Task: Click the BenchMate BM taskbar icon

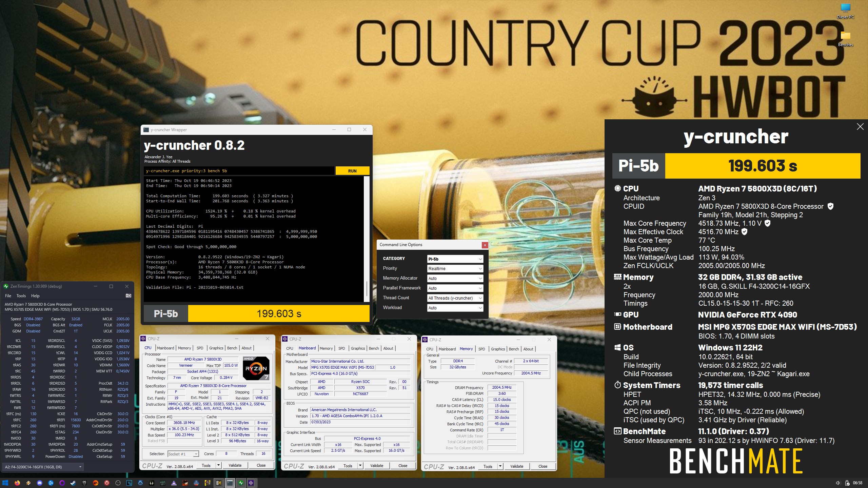Action: (x=219, y=483)
